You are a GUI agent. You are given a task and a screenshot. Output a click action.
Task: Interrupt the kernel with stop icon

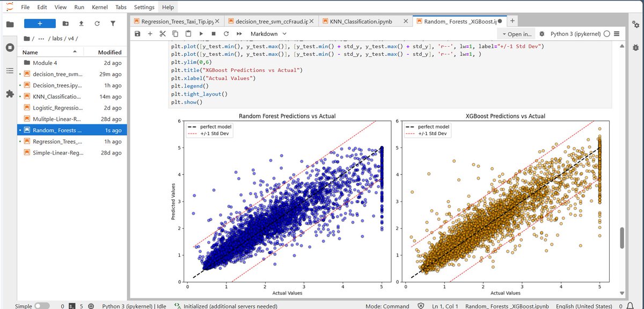tap(214, 34)
